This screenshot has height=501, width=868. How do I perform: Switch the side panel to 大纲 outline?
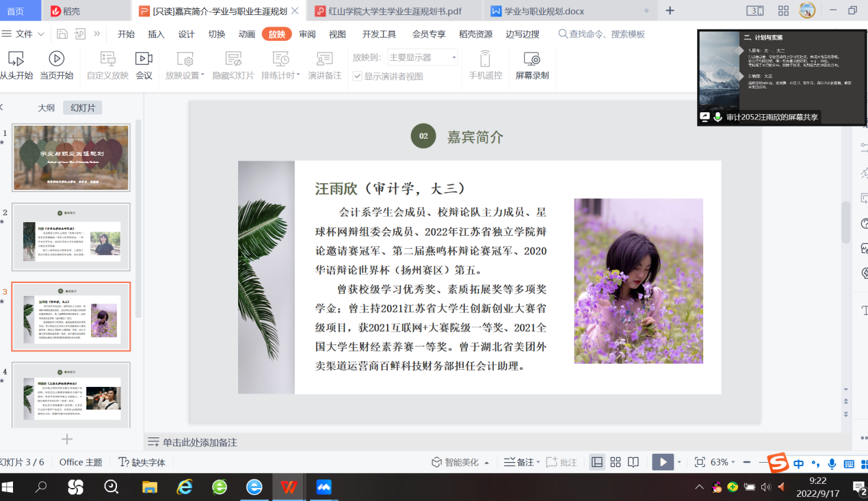pyautogui.click(x=46, y=108)
